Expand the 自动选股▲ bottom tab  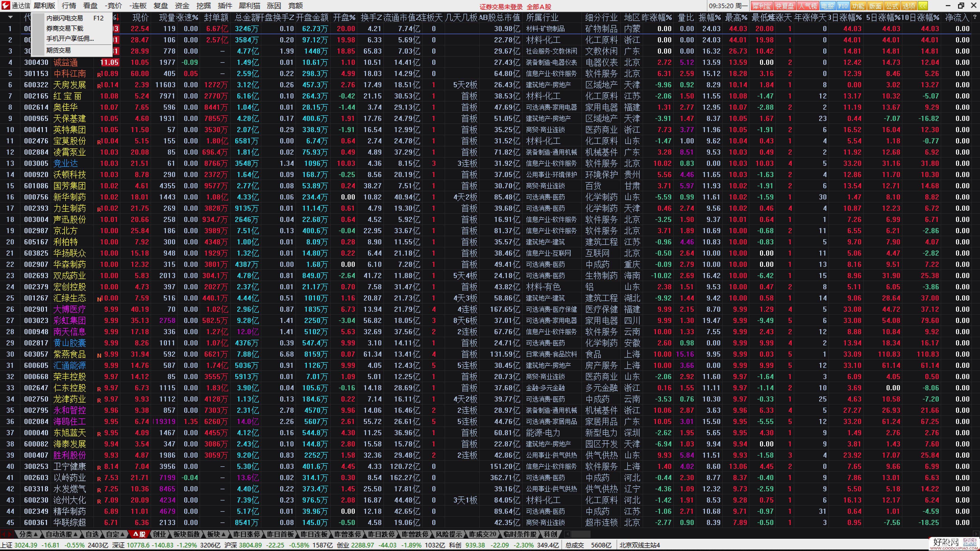click(x=61, y=534)
